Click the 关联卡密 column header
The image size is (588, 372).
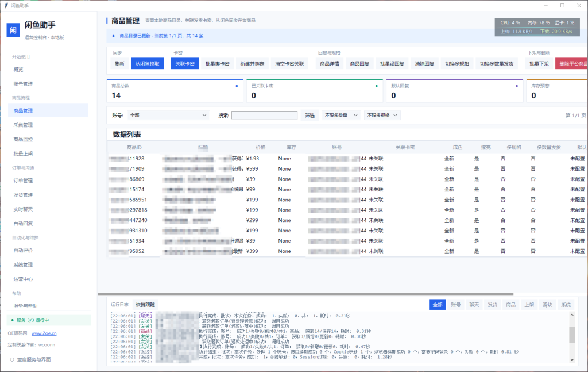[x=405, y=148]
